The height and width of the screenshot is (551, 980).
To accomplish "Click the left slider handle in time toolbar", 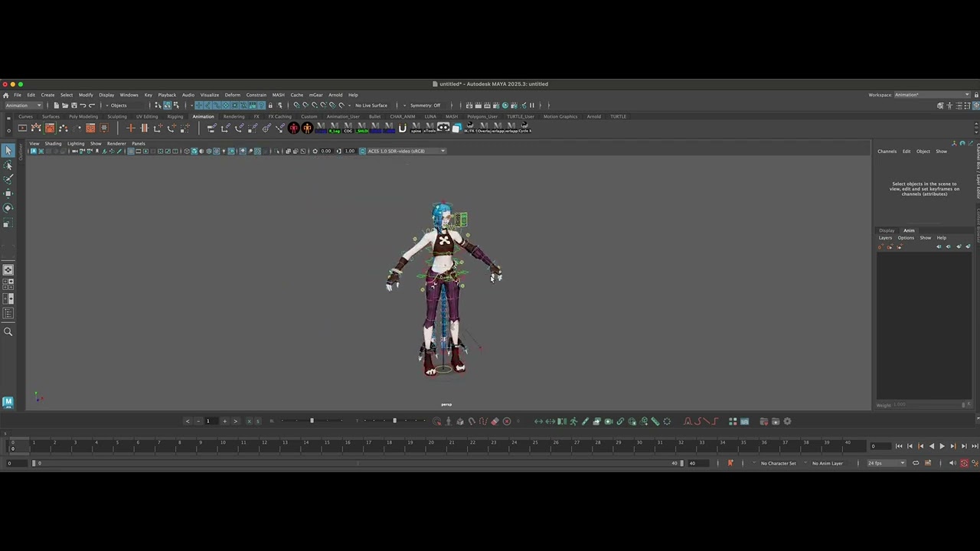I will pos(312,421).
